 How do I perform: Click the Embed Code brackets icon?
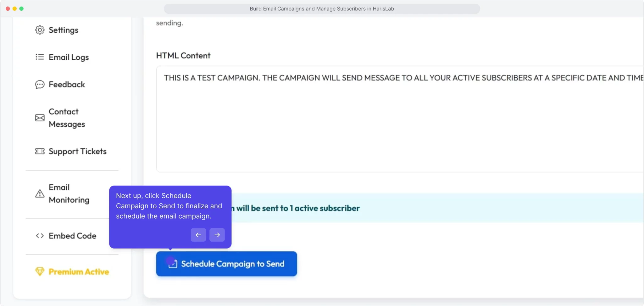(40, 236)
